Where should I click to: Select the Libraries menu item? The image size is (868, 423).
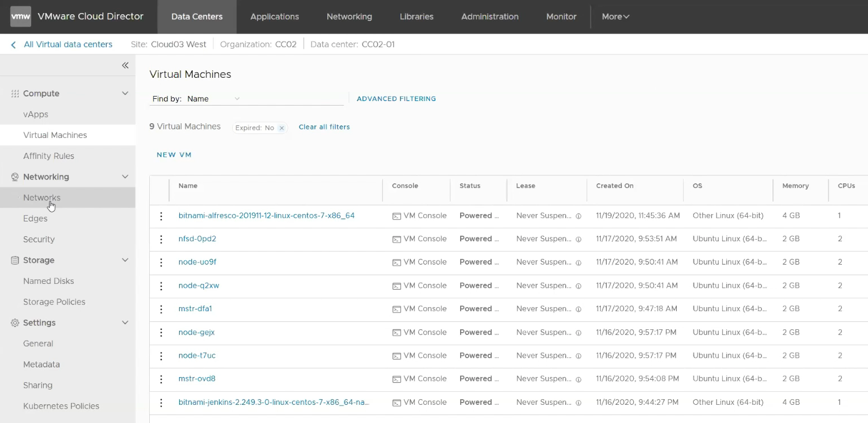coord(416,16)
